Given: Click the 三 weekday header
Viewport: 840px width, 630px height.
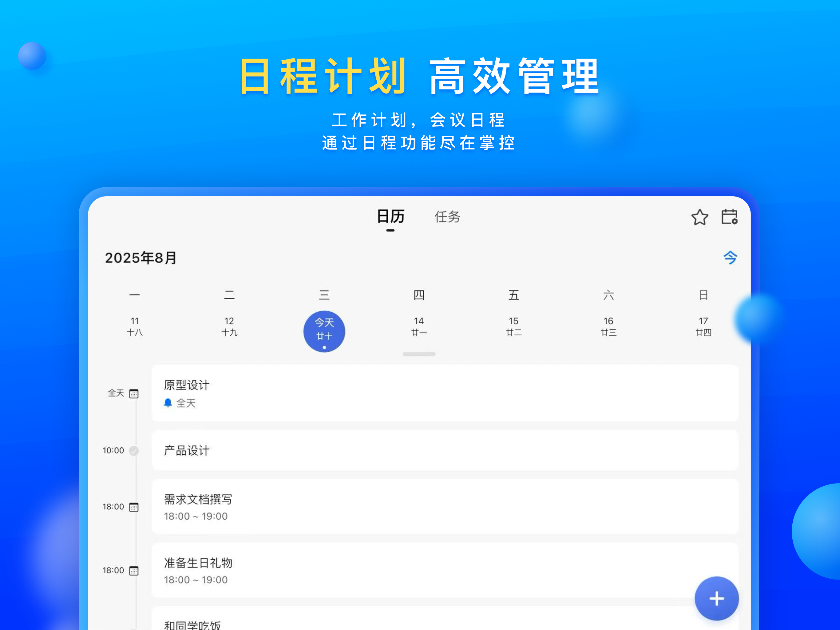Looking at the screenshot, I should [x=324, y=295].
